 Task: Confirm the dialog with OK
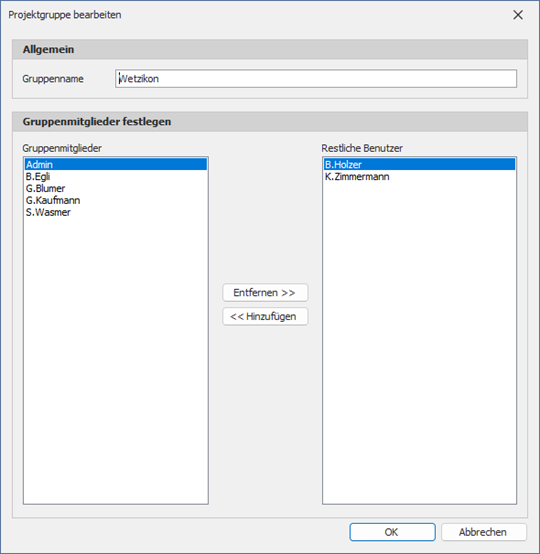[392, 532]
